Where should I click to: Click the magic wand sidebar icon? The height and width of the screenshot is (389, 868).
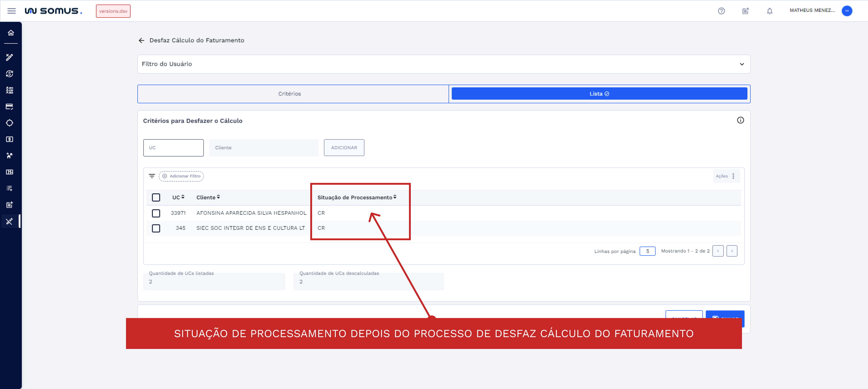click(x=9, y=57)
